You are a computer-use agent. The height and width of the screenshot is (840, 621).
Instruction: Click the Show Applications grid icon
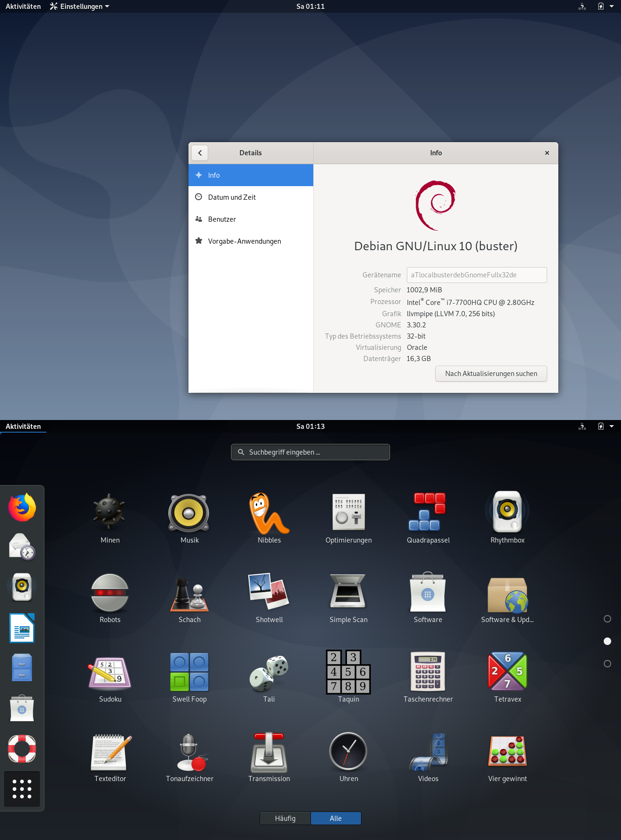pyautogui.click(x=22, y=789)
